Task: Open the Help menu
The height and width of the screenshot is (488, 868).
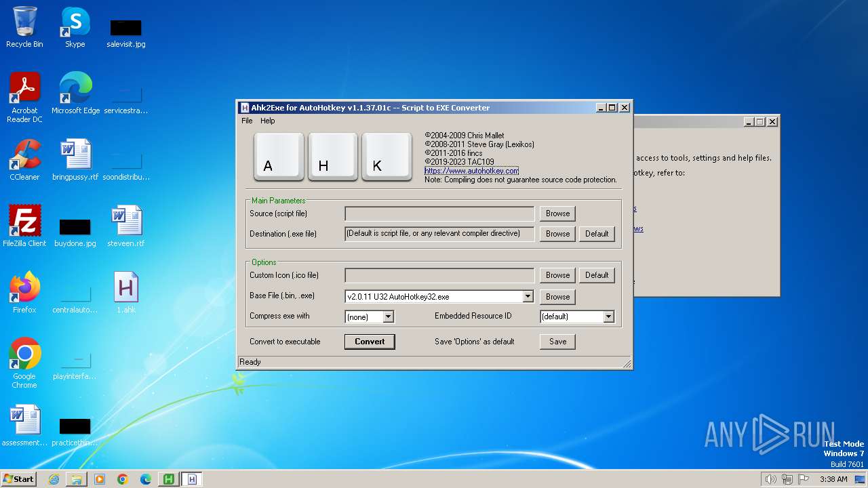Action: point(268,121)
